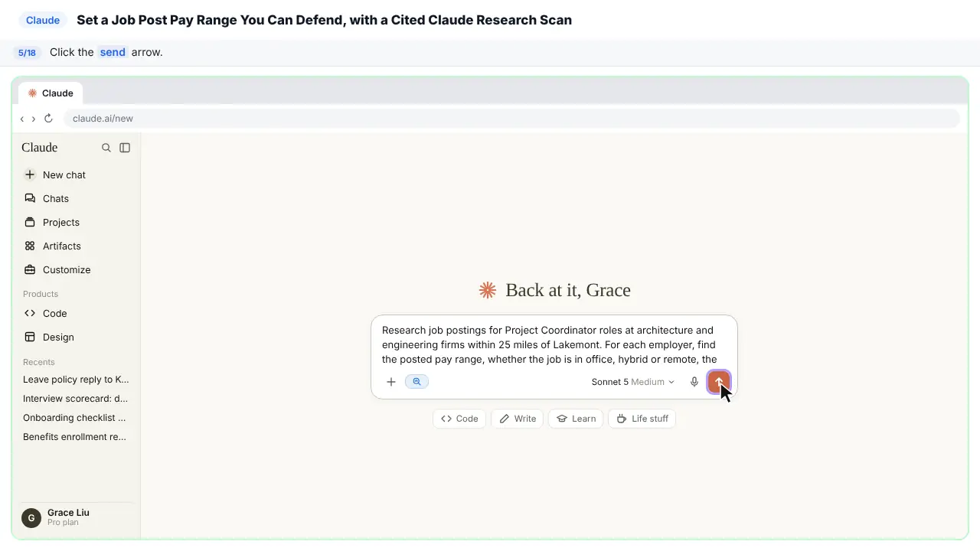Click the claude.ai/new address bar
Viewport: 980px width, 551px height.
(511, 119)
